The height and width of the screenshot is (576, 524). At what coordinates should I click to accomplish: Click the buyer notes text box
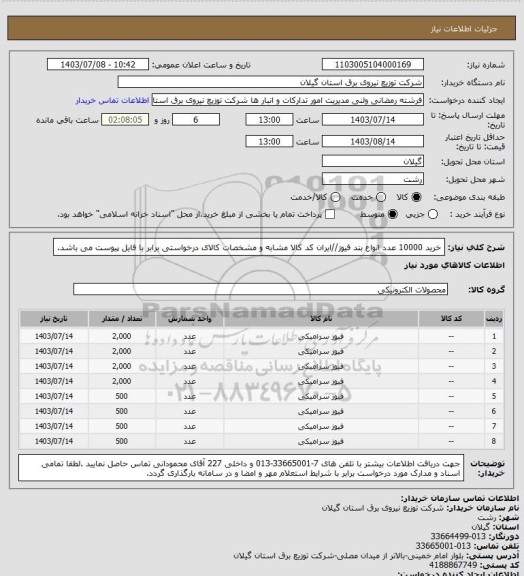(x=241, y=468)
